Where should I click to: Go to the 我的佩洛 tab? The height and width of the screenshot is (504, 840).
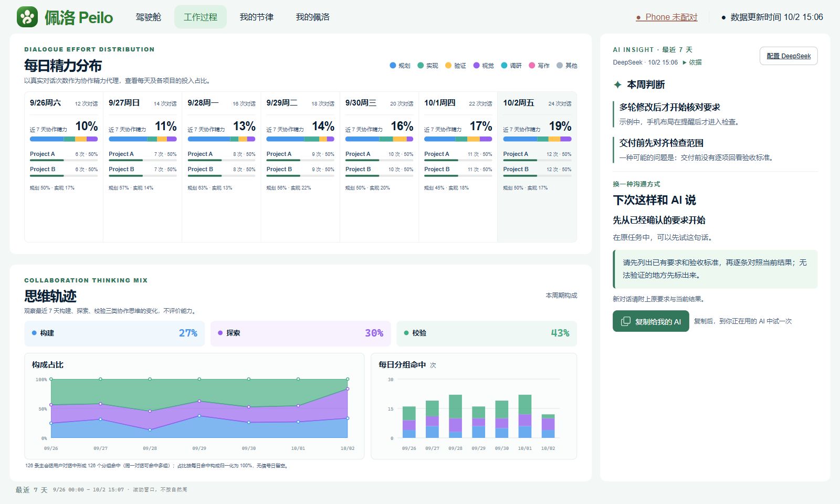(x=313, y=17)
